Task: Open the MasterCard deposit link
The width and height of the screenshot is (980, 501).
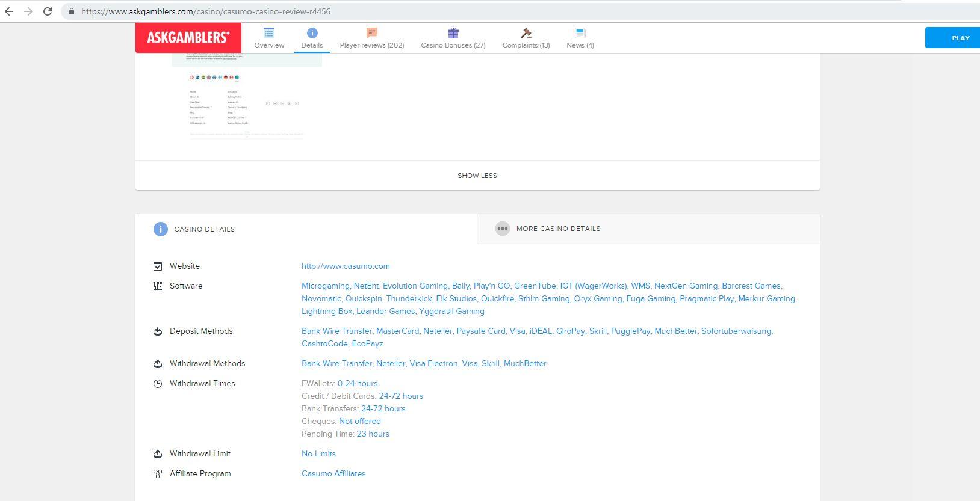Action: click(397, 331)
